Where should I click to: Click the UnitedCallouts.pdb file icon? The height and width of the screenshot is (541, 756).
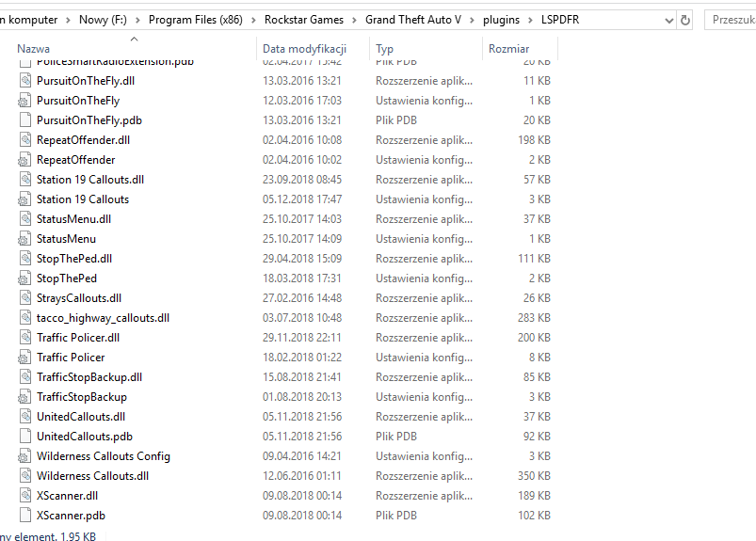pyautogui.click(x=25, y=436)
